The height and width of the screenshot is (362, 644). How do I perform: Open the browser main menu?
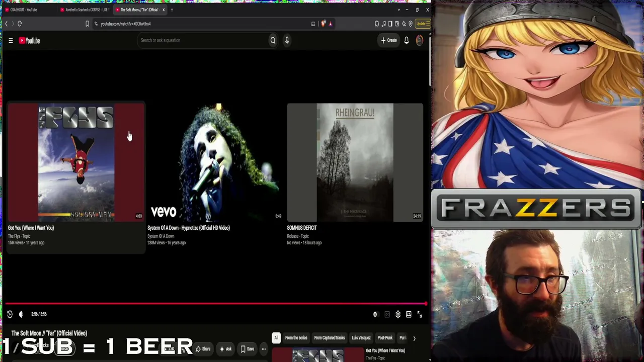tap(428, 24)
